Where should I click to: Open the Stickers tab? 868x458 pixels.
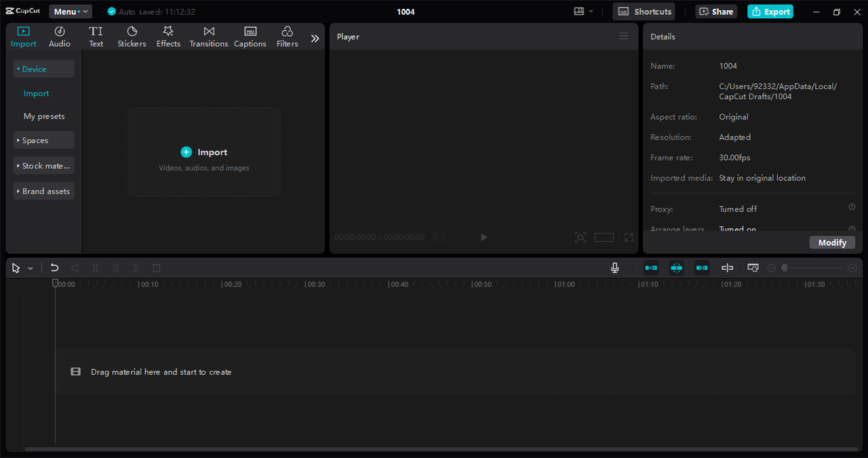(132, 37)
